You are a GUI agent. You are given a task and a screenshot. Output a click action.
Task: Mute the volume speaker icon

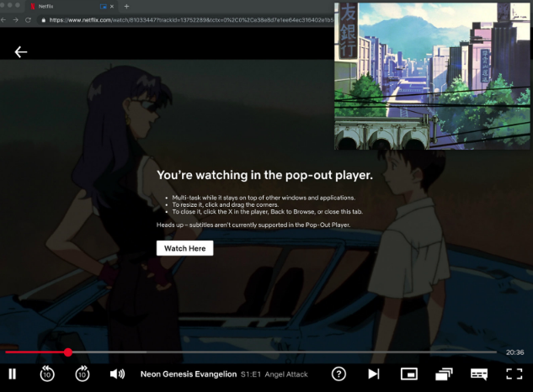117,374
